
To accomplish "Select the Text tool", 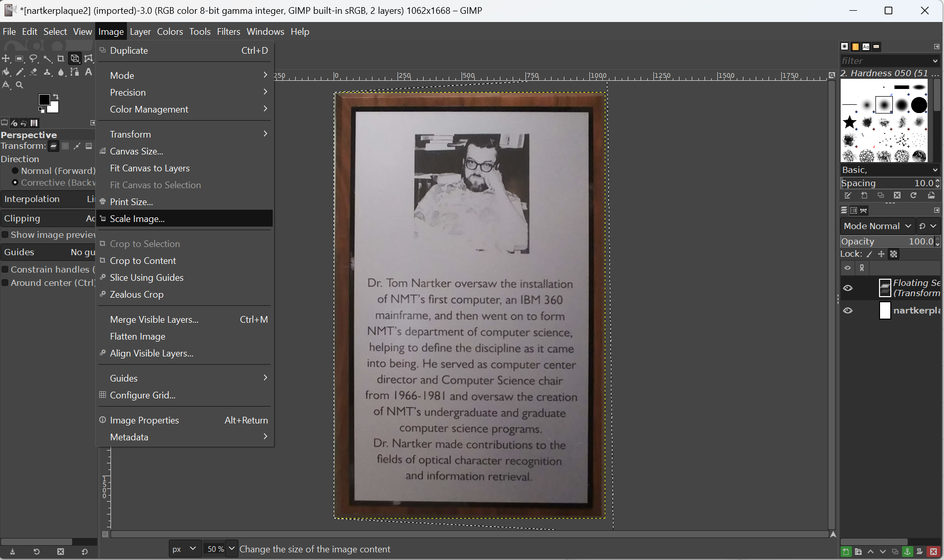I will 89,72.
